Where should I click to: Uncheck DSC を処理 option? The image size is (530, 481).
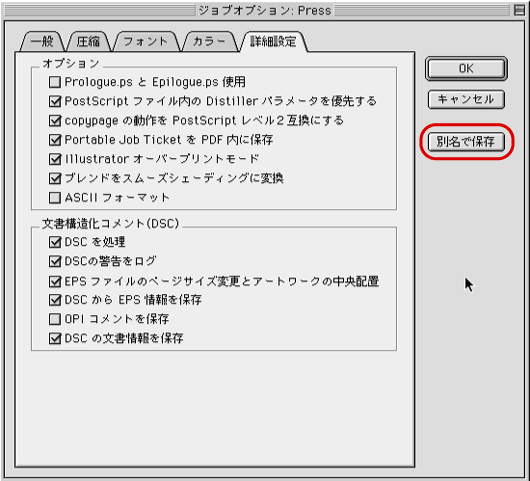pyautogui.click(x=55, y=242)
